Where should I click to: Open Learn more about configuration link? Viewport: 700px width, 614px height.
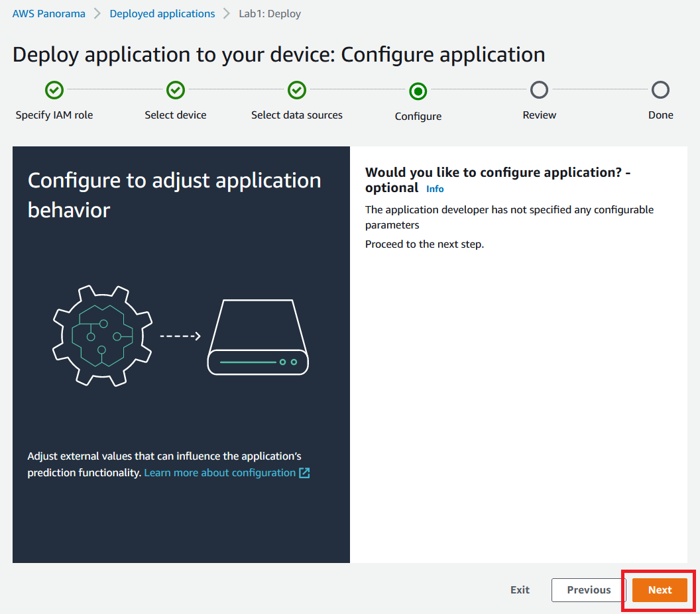click(219, 472)
